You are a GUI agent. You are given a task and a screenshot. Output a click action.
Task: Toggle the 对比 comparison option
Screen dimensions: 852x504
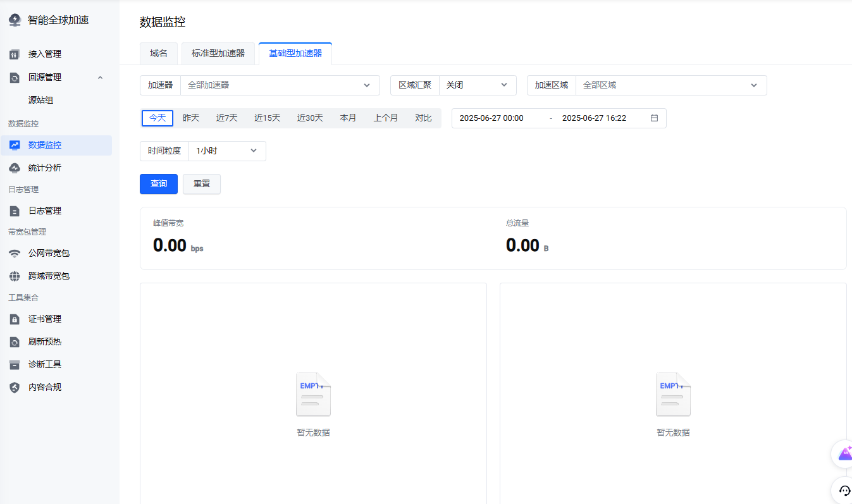click(x=423, y=118)
